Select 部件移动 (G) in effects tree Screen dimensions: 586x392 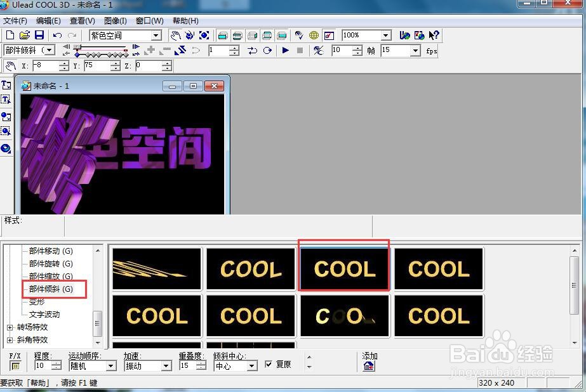coord(51,251)
